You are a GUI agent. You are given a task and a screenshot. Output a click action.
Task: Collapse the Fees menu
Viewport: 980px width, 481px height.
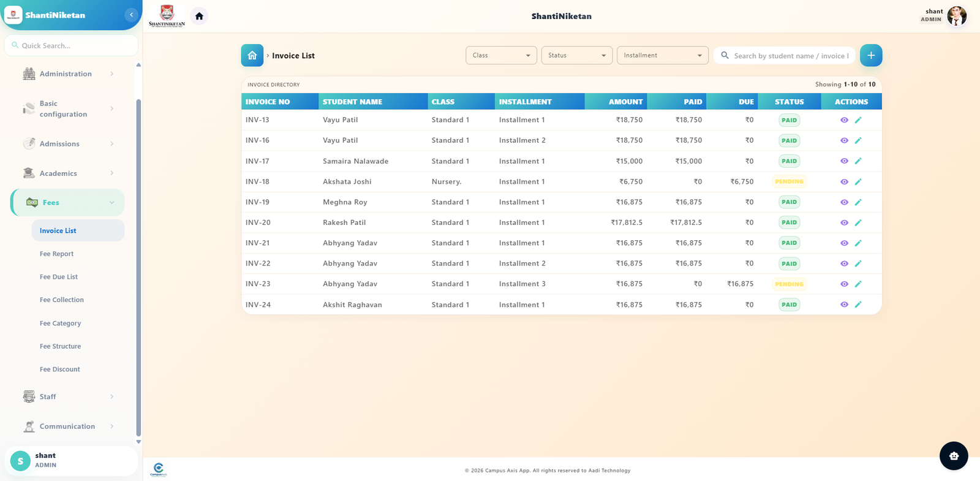pyautogui.click(x=69, y=203)
